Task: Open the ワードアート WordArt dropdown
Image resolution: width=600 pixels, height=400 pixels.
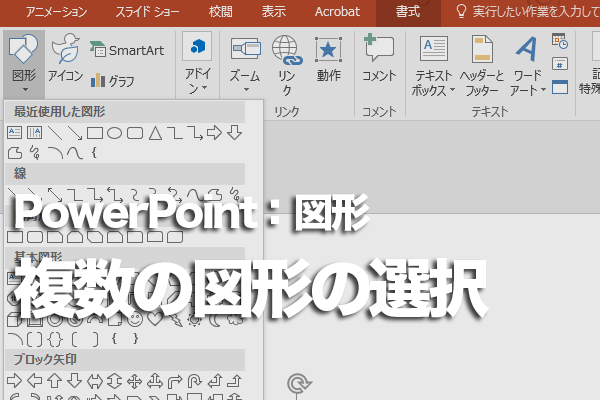Action: 527,66
